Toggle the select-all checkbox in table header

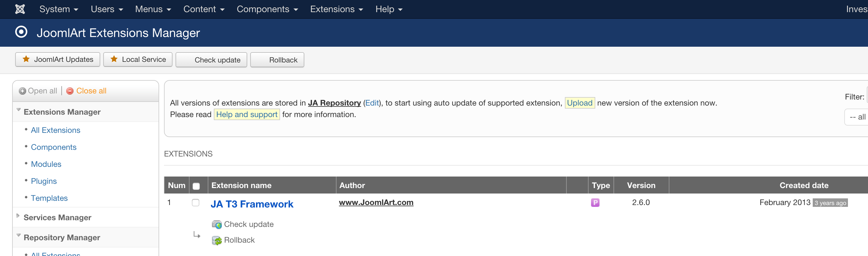196,186
